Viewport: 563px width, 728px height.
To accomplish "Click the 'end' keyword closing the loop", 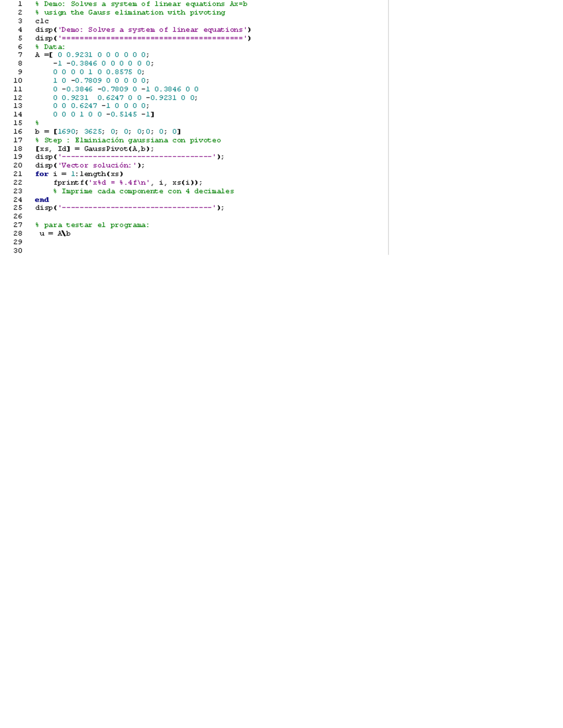I will coord(42,200).
